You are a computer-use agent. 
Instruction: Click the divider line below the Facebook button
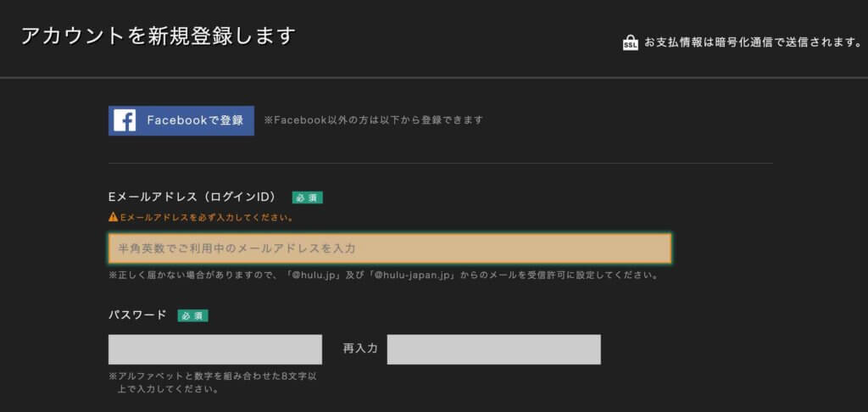point(440,163)
